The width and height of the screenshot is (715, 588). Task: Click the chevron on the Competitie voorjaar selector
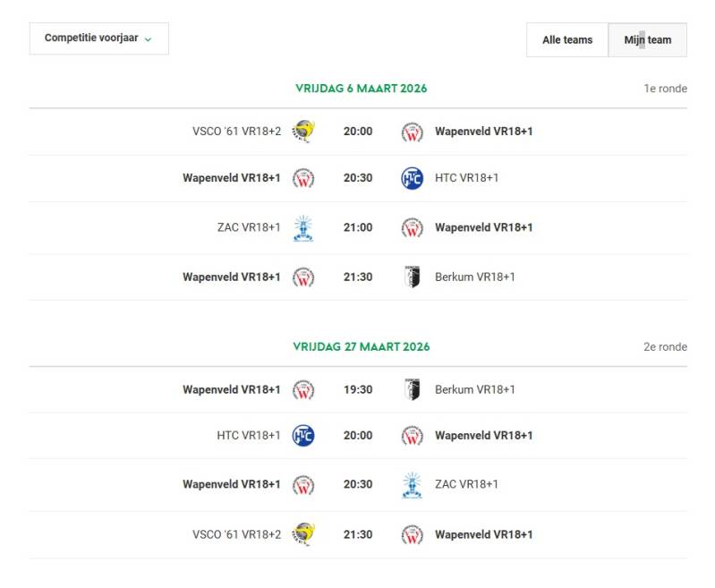click(148, 39)
